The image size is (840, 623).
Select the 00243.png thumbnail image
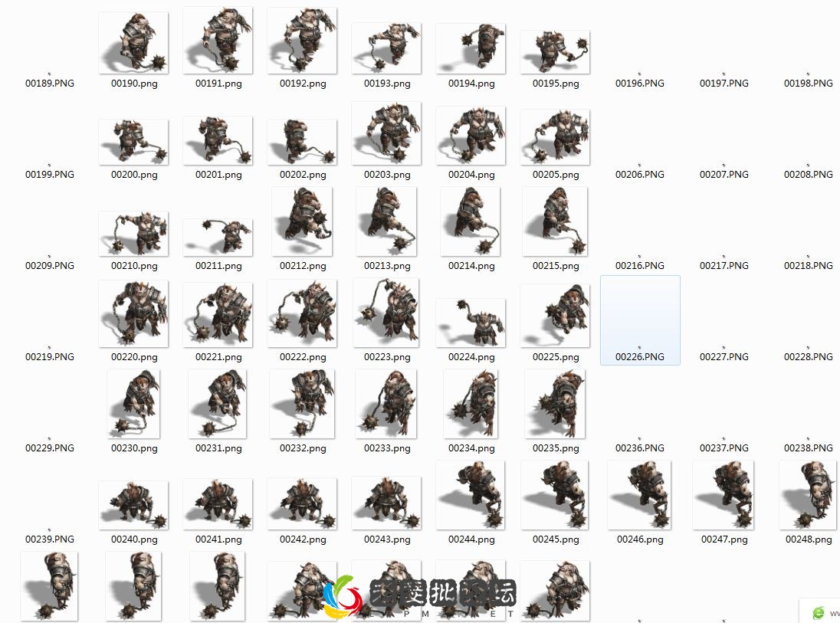coord(386,502)
